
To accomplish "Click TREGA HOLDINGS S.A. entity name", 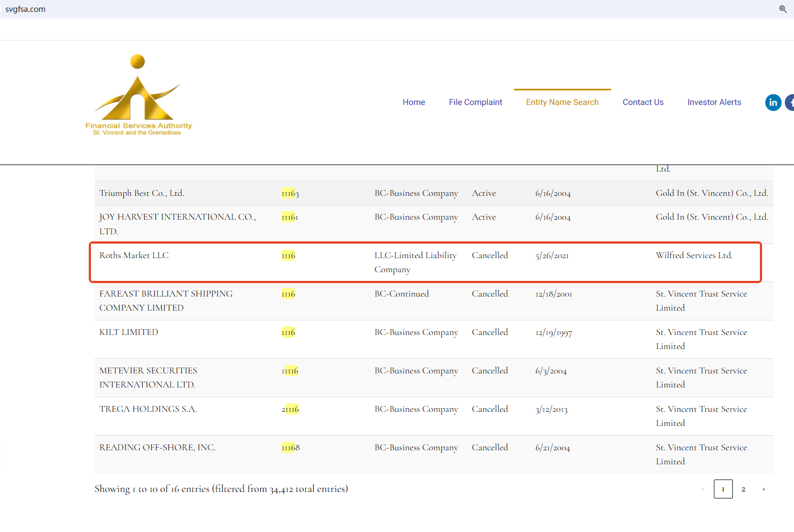I will click(148, 409).
